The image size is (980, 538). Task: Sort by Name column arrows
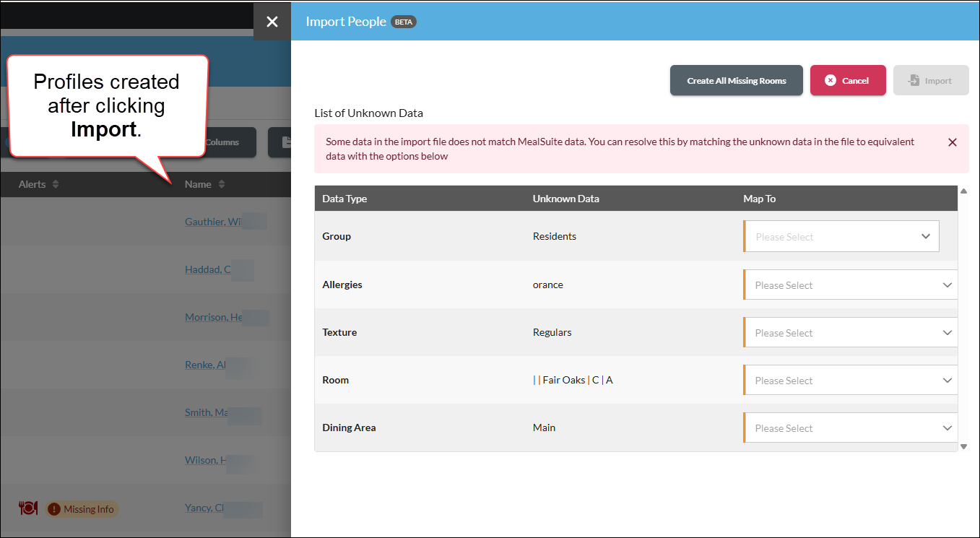click(x=222, y=184)
